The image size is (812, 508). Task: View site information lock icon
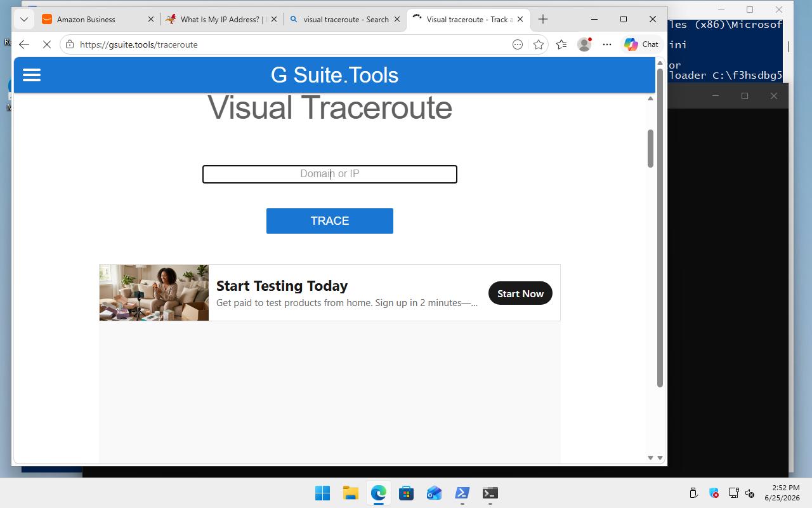pyautogui.click(x=70, y=44)
